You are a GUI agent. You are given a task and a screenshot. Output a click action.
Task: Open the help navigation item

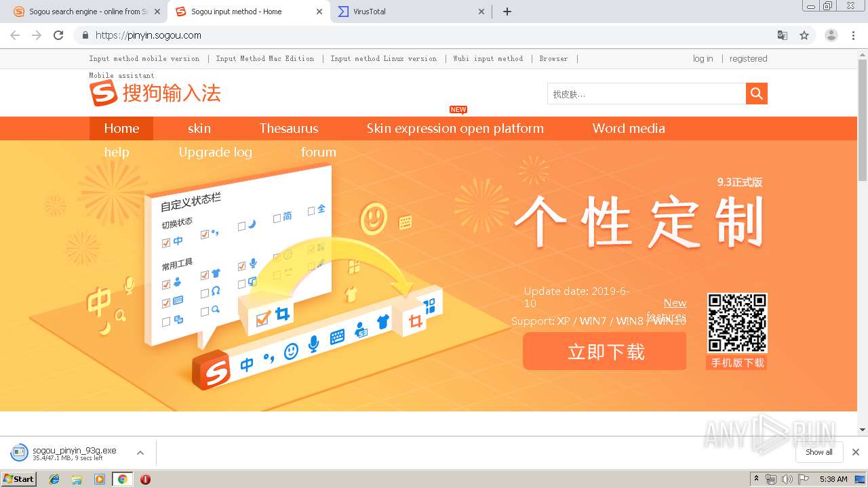click(x=117, y=152)
